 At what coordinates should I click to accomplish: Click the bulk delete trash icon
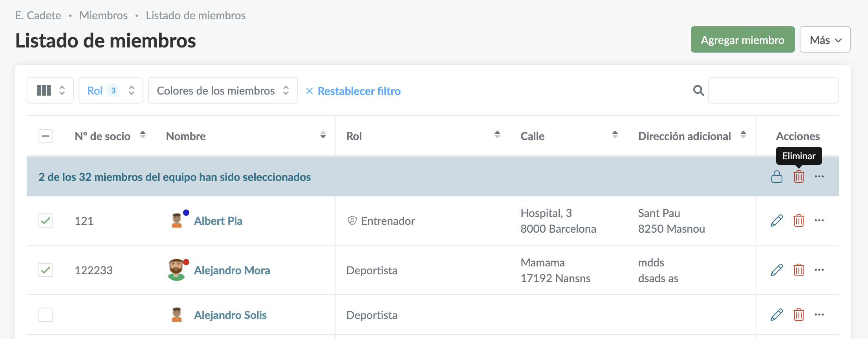798,177
